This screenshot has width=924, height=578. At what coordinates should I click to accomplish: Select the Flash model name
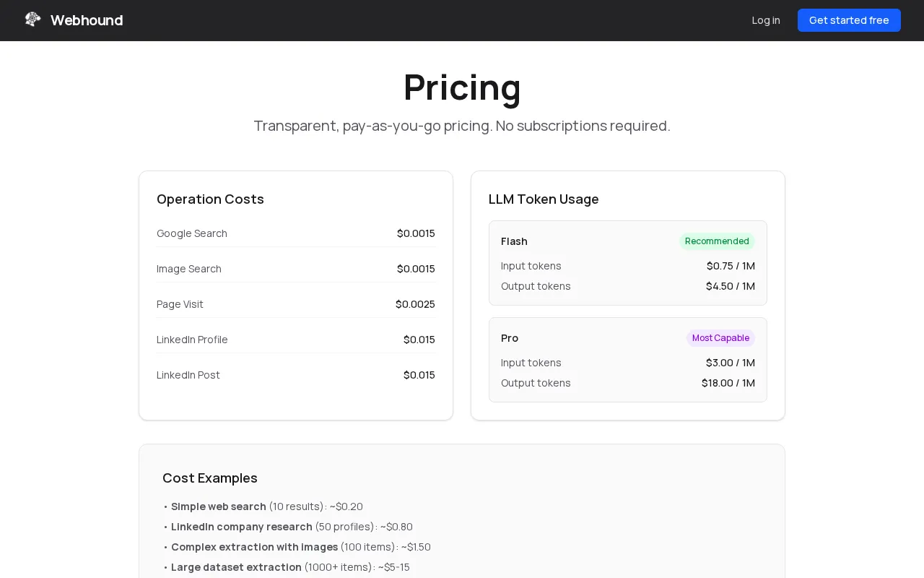click(x=514, y=241)
